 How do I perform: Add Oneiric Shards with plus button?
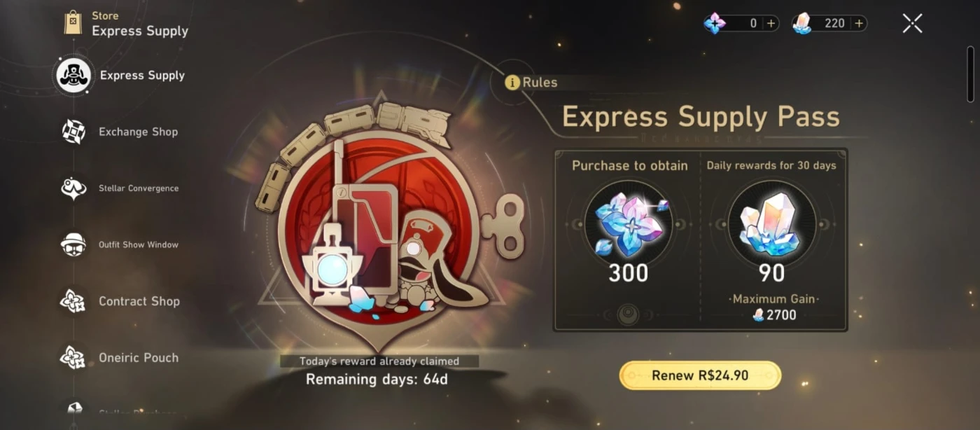click(771, 23)
